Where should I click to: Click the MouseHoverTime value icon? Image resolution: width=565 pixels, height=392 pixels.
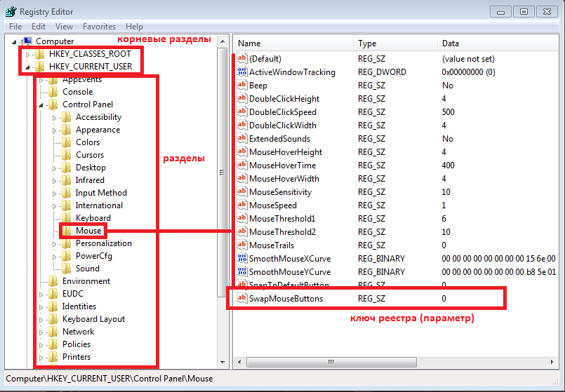tap(241, 165)
